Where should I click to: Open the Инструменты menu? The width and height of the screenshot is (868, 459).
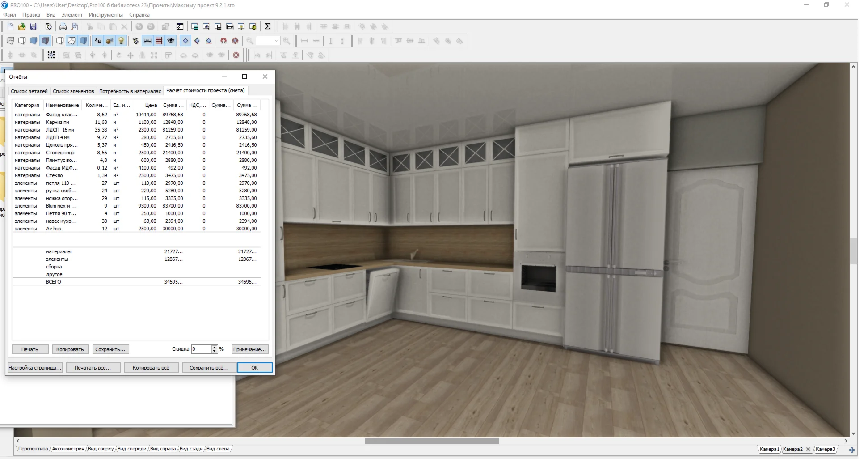pos(105,15)
